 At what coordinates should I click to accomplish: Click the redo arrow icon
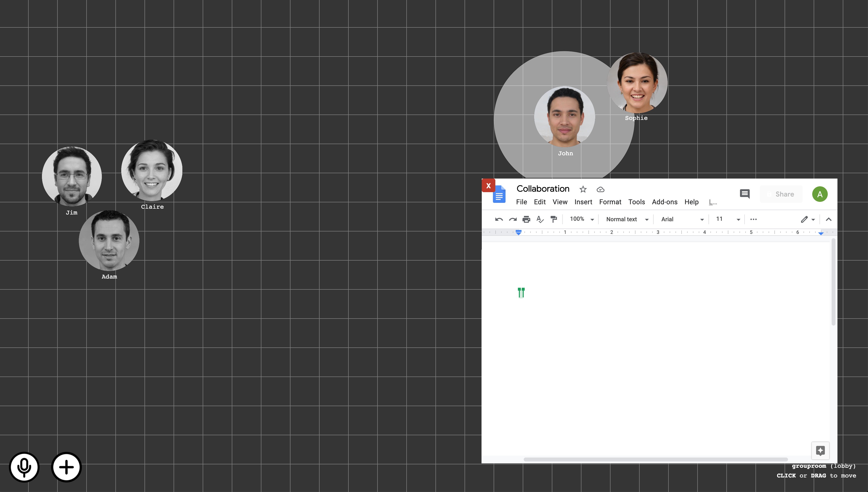(x=513, y=219)
